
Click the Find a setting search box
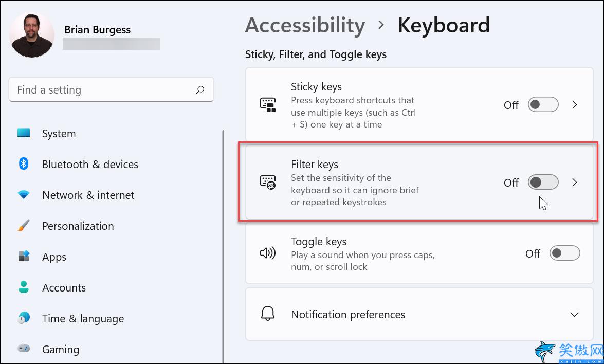[111, 90]
